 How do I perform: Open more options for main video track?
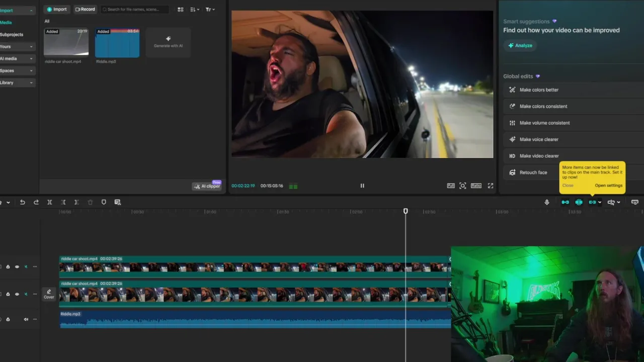35,294
